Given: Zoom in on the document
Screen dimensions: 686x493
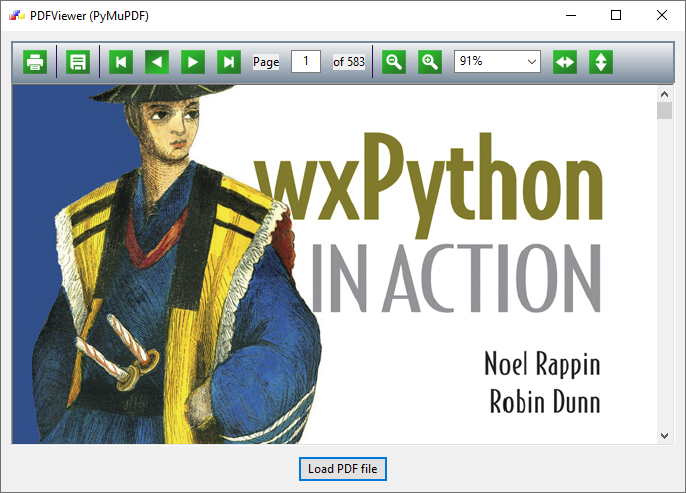Looking at the screenshot, I should (x=430, y=62).
